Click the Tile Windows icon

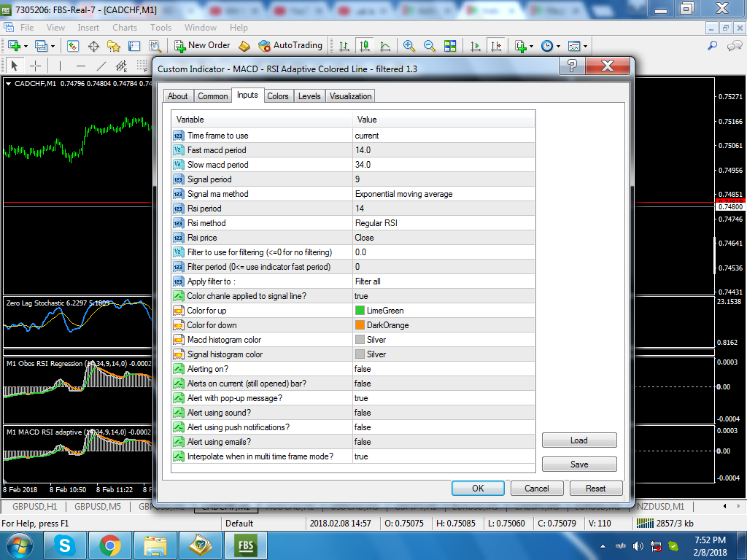449,46
